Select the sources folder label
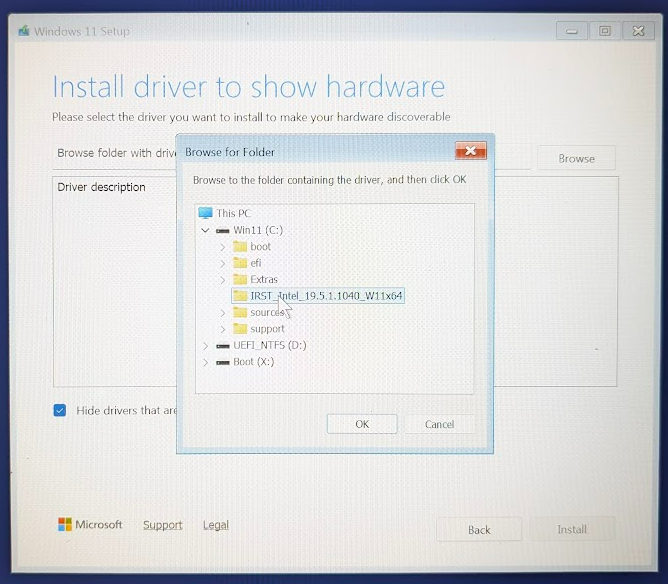The image size is (668, 584). (267, 312)
